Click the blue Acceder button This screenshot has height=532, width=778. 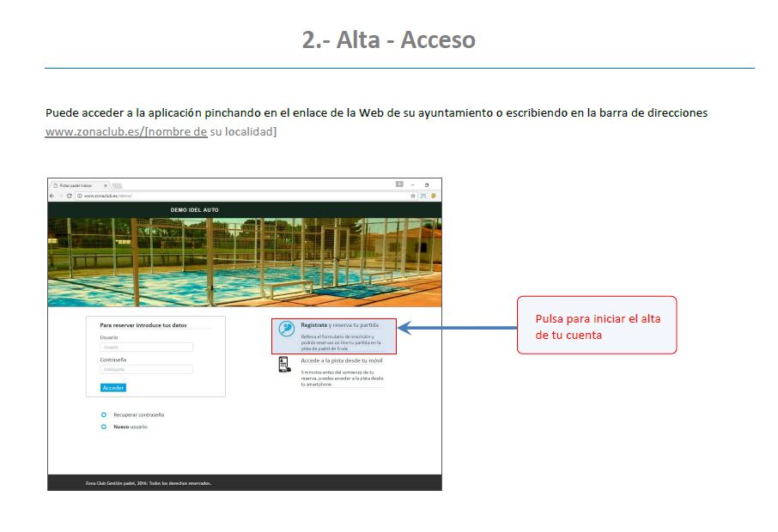click(x=113, y=388)
